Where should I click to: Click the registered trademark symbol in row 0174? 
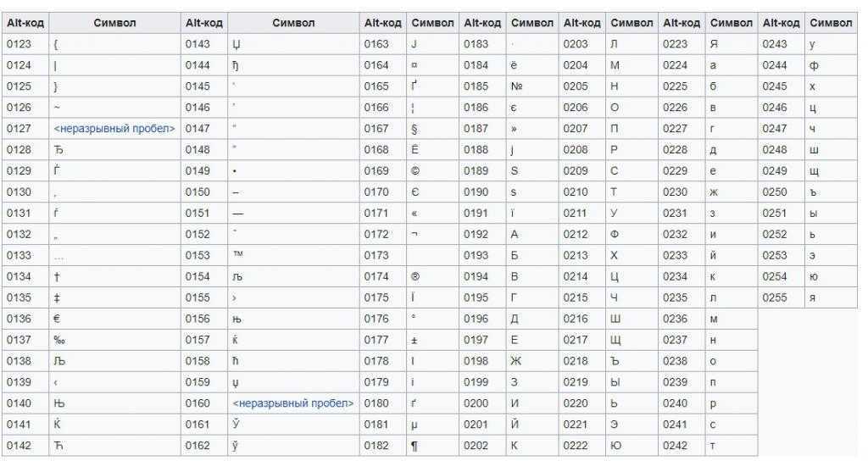(x=415, y=277)
